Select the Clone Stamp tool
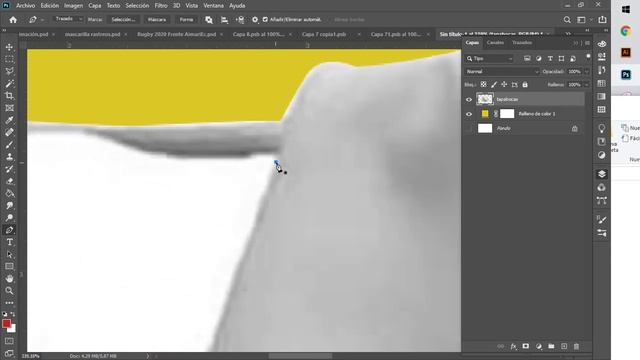Image resolution: width=640 pixels, height=360 pixels. pos(9,157)
